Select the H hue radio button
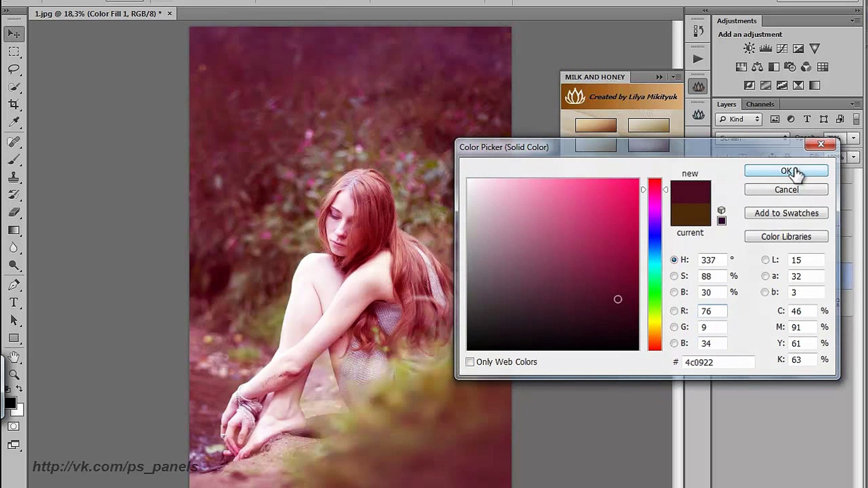Viewport: 868px width, 488px height. tap(674, 260)
